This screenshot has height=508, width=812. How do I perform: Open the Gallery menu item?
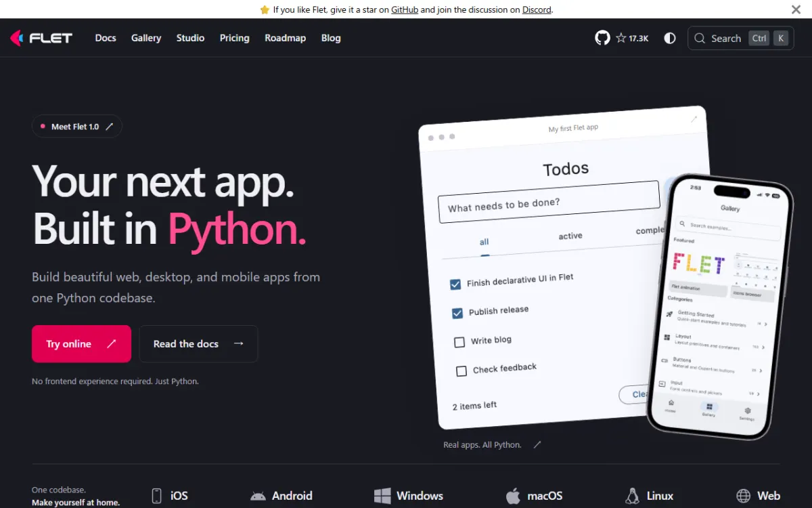coord(146,38)
